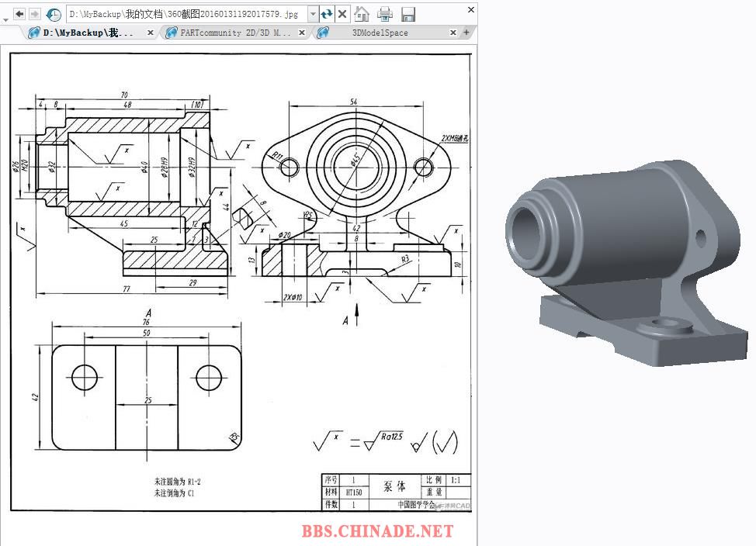The image size is (756, 546).
Task: Expand the address bar dropdown arrow
Action: [x=313, y=14]
